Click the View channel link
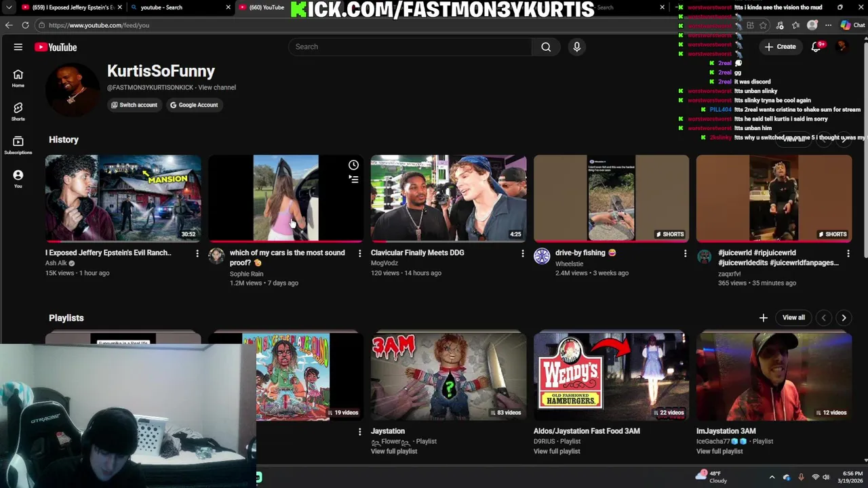 tap(217, 87)
